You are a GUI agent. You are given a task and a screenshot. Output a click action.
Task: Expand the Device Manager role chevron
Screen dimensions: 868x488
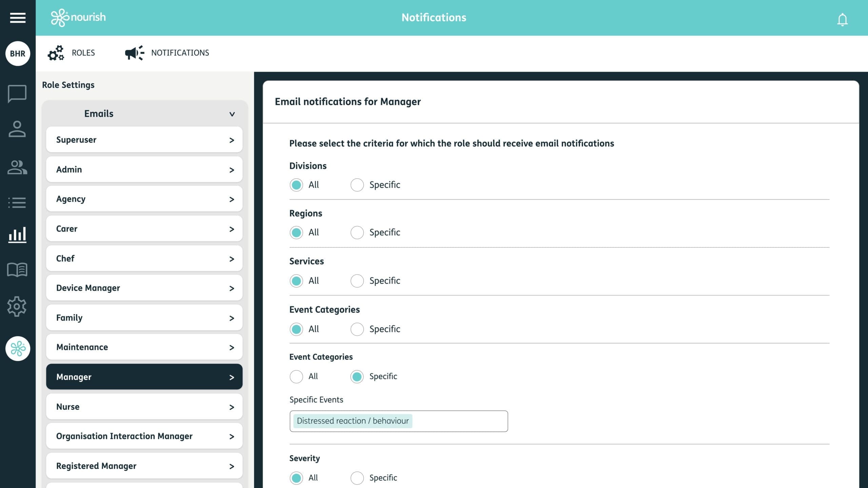click(232, 288)
